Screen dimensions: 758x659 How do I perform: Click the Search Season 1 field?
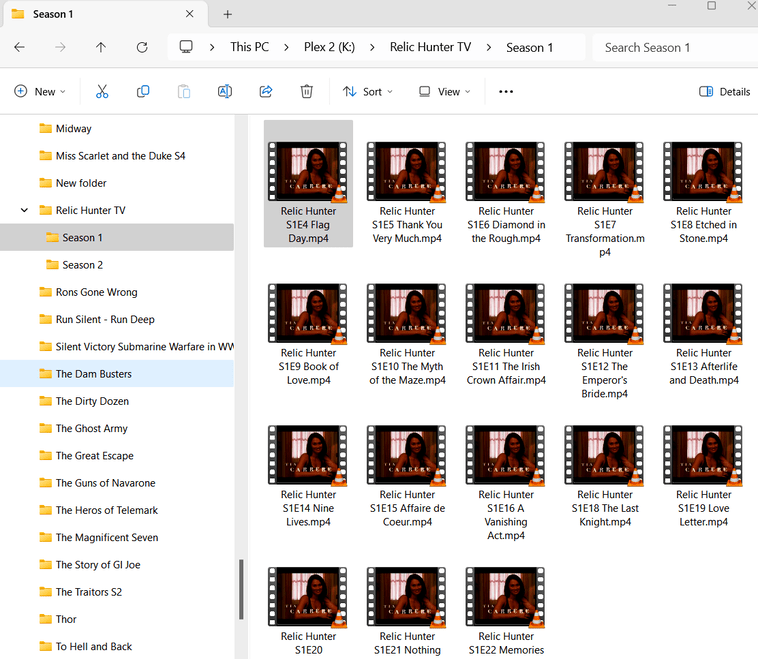click(674, 47)
